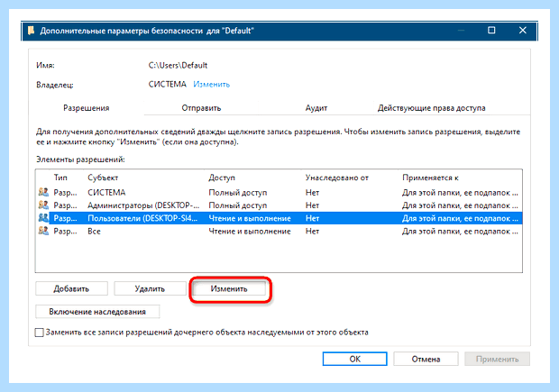Switch to the Аудит tab
Viewport: 559px width, 392px height.
pyautogui.click(x=316, y=108)
